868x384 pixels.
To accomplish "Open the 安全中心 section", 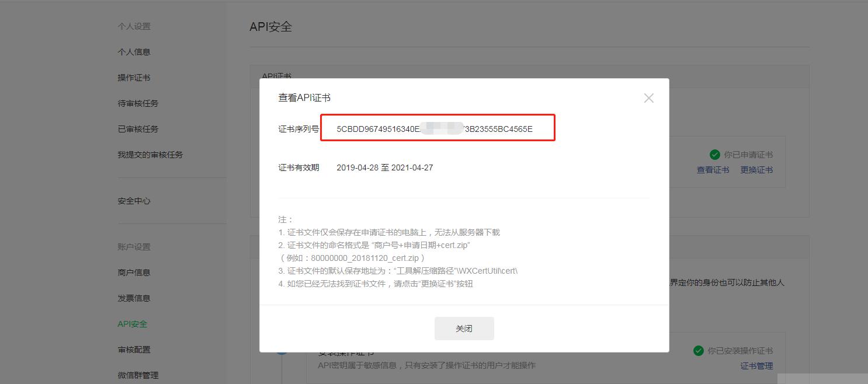I will pyautogui.click(x=133, y=200).
